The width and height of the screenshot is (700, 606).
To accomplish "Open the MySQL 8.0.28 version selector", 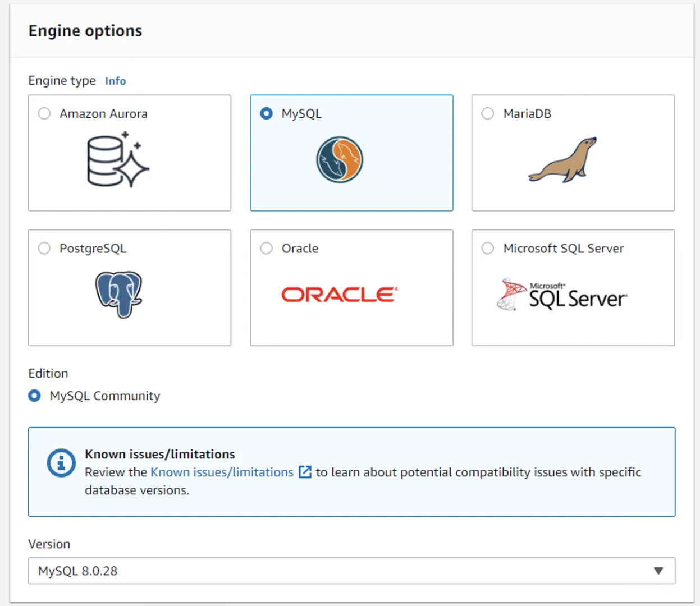I will (337, 571).
